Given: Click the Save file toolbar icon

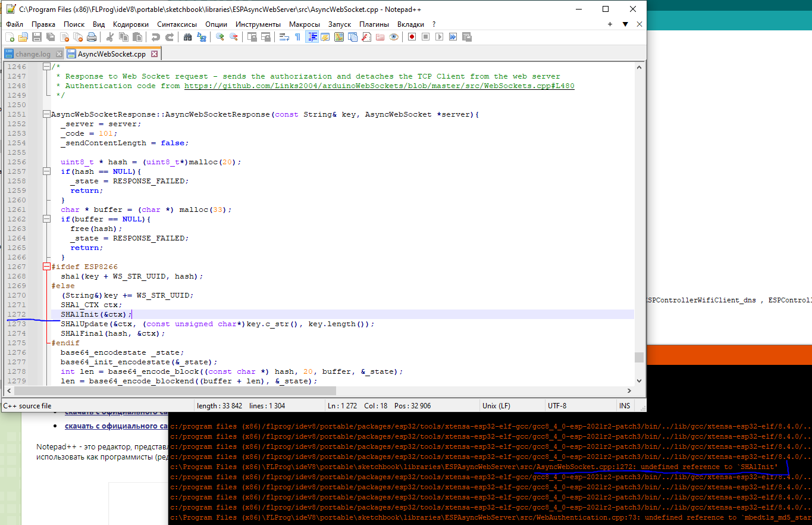Looking at the screenshot, I should [x=37, y=37].
